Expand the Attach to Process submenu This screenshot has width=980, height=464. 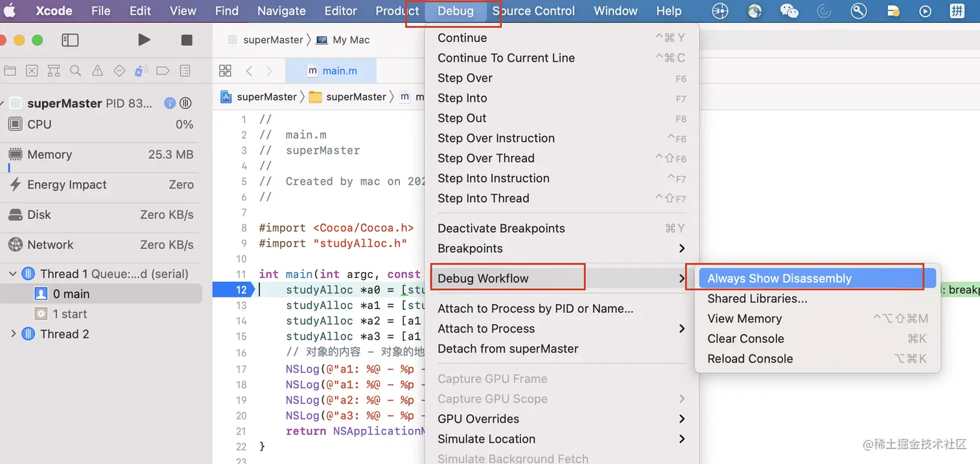(x=561, y=329)
